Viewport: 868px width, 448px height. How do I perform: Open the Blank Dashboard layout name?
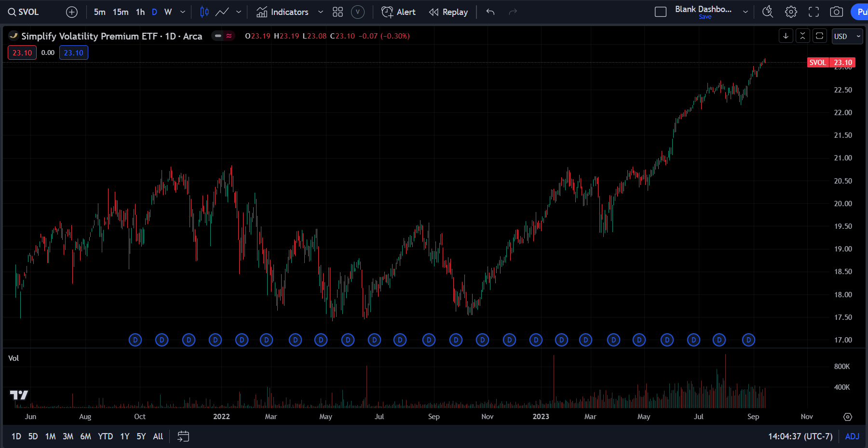(x=703, y=9)
